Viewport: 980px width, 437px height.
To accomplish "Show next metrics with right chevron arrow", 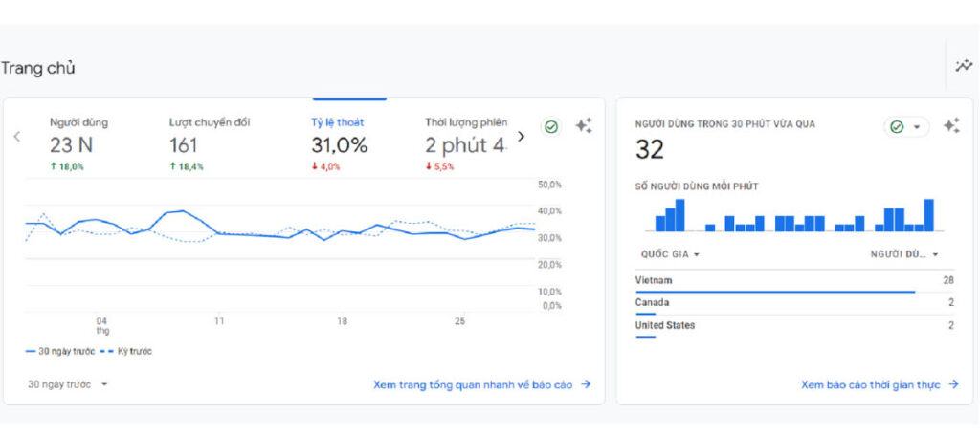I will [521, 136].
